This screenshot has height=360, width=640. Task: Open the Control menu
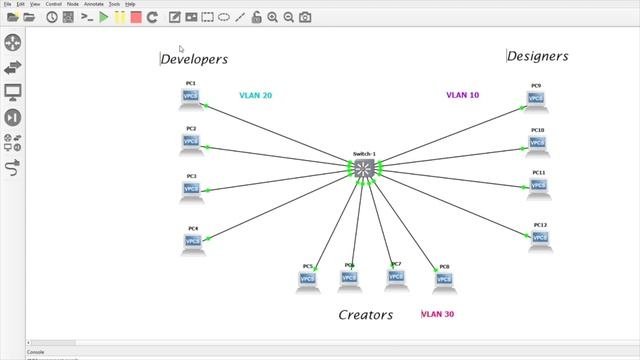click(53, 4)
